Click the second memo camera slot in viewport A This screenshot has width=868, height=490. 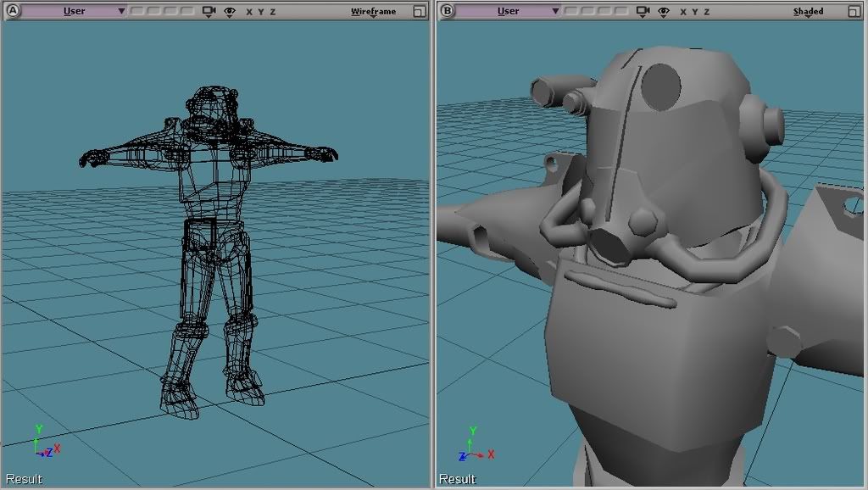click(154, 11)
